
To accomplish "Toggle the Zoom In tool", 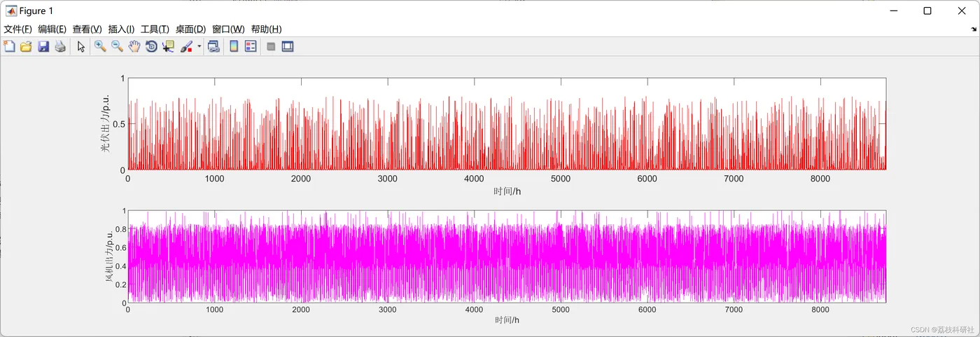I will click(100, 47).
